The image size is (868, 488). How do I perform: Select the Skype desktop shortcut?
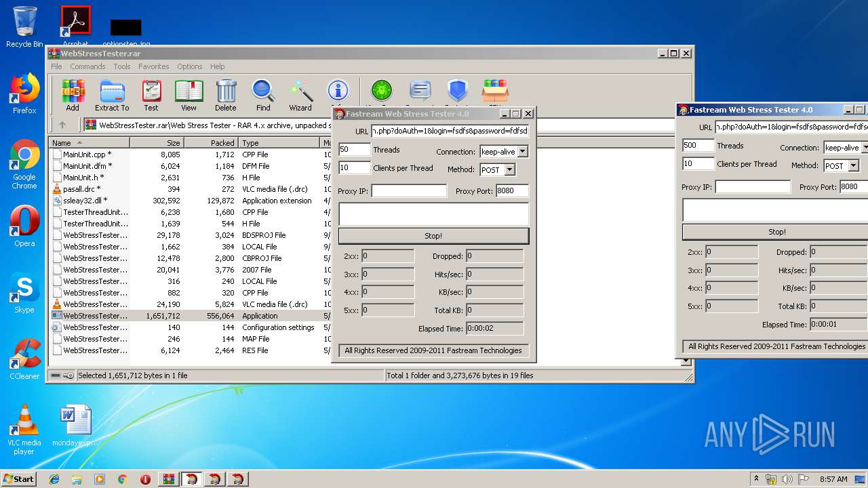coord(24,293)
